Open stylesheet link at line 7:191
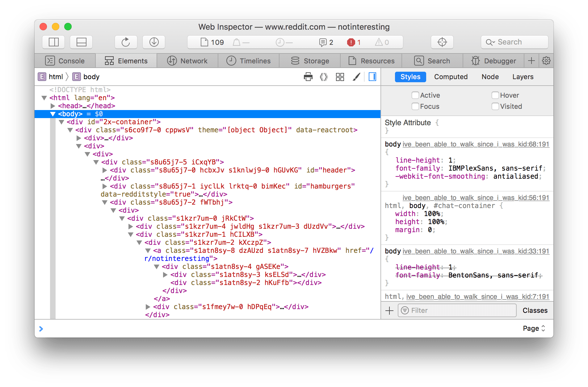Image resolution: width=588 pixels, height=387 pixels. tap(478, 296)
